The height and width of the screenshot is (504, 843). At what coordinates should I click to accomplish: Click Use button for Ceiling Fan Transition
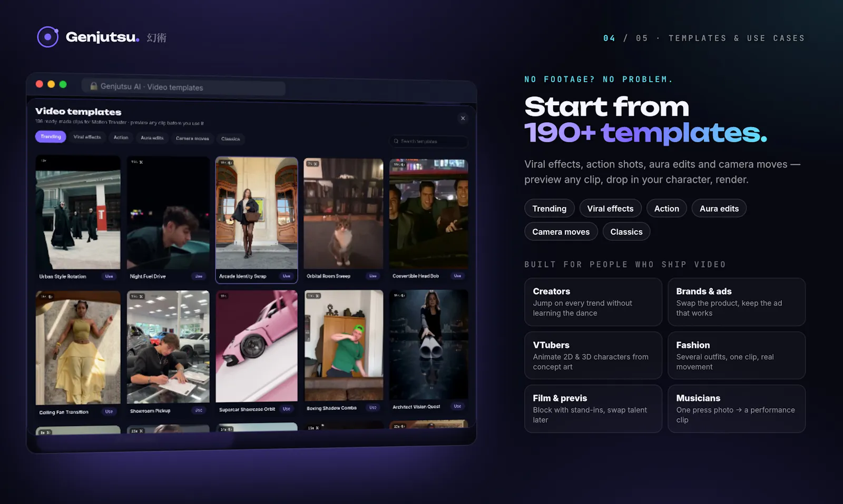click(x=109, y=412)
